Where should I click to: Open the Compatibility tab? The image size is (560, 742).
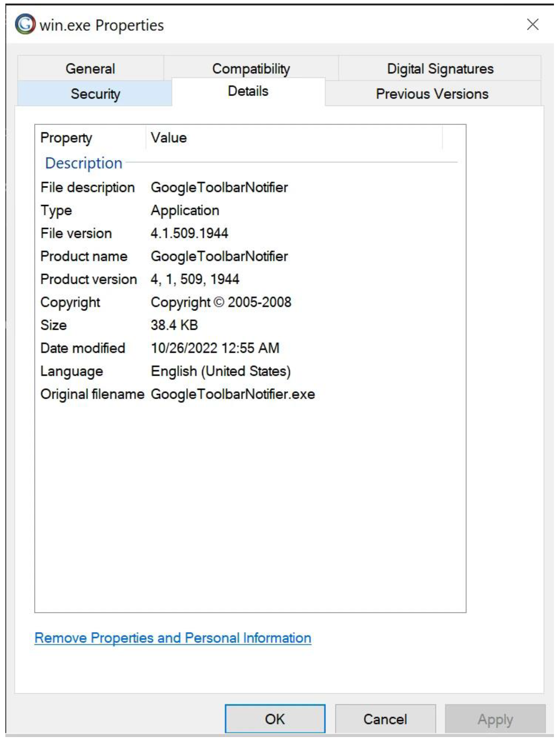click(x=251, y=69)
